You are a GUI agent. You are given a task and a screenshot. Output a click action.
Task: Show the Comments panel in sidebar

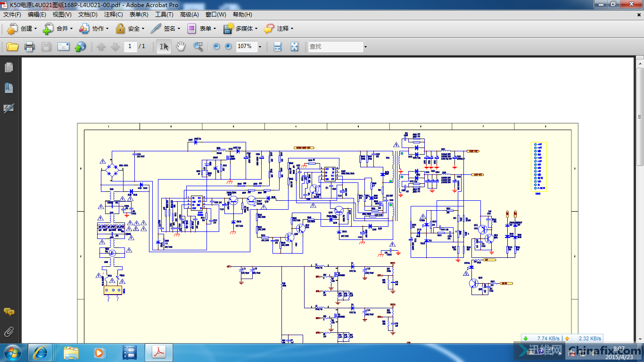point(8,312)
